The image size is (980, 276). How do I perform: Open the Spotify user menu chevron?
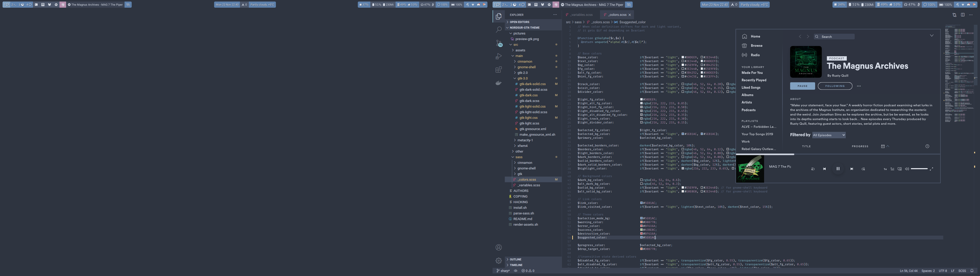click(x=932, y=36)
